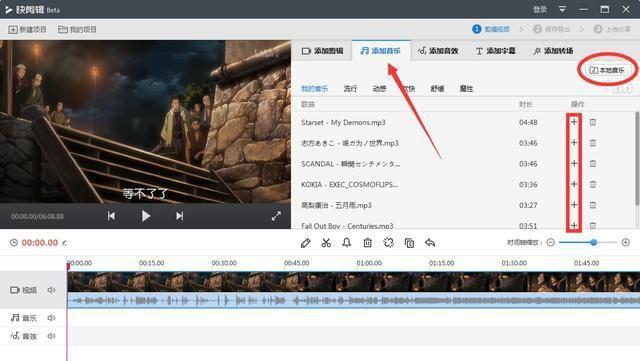640x361 pixels.
Task: Add Fall Out Boy - Centuries.mp3
Action: (574, 225)
